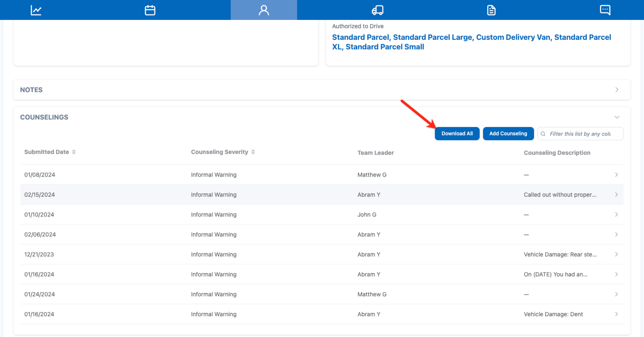Focus the Filter this list field

tap(580, 134)
